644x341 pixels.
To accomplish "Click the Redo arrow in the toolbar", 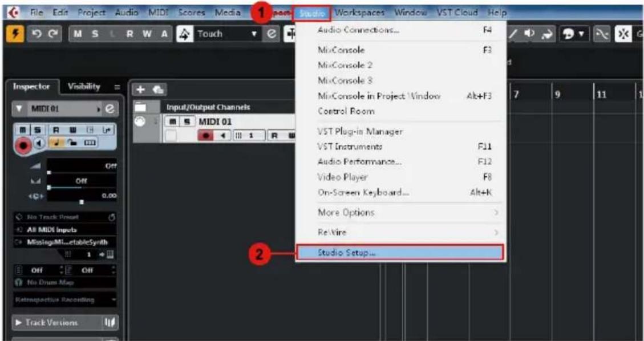I will (x=52, y=34).
